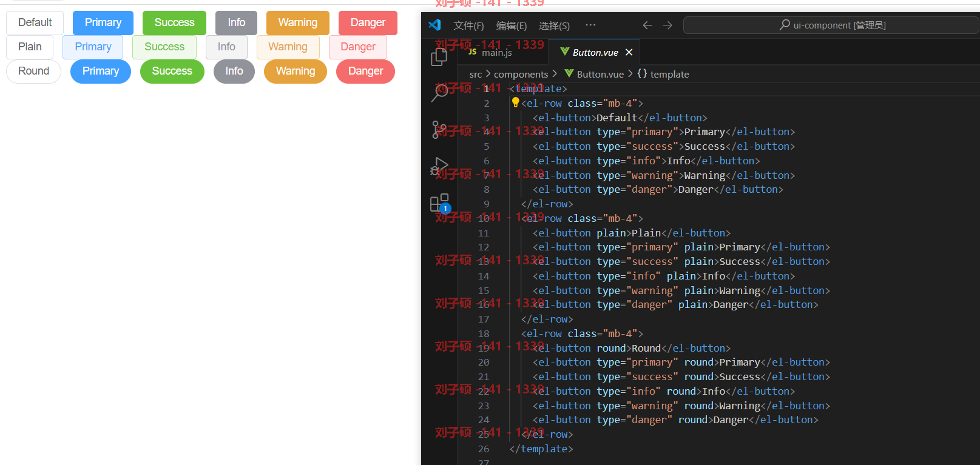980x465 pixels.
Task: Click the round blue Primary button
Action: point(101,71)
